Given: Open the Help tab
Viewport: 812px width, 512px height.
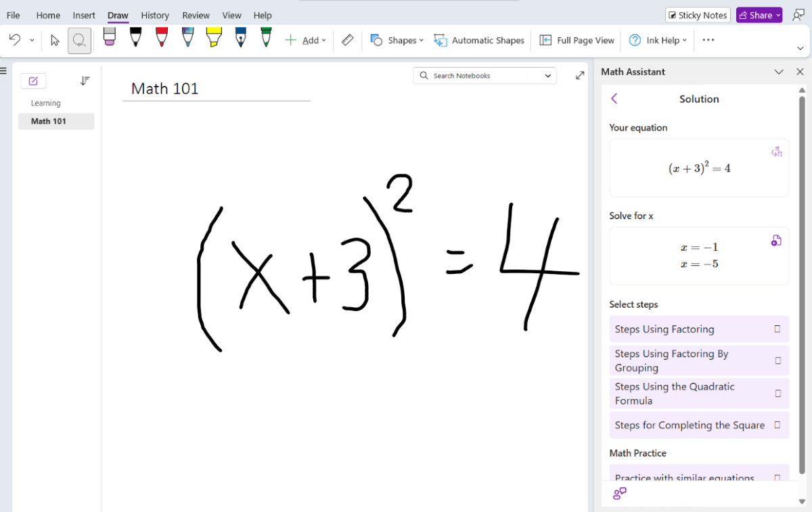Looking at the screenshot, I should click(x=263, y=15).
